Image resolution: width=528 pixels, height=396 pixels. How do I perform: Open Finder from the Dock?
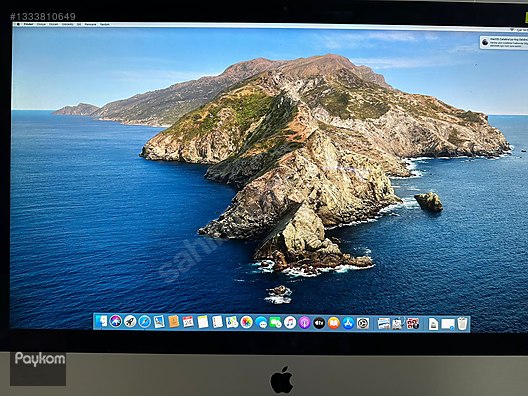(101, 322)
